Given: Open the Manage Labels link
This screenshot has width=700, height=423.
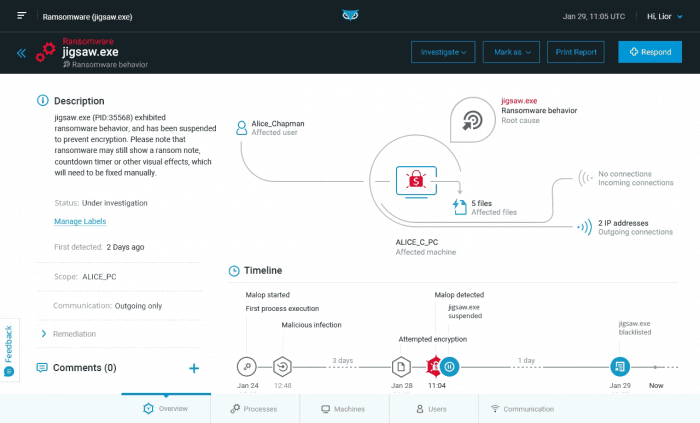Looking at the screenshot, I should point(80,221).
